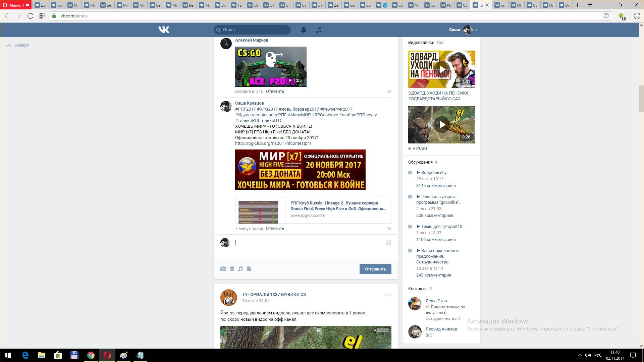Open the notifications bell icon
The image size is (644, 362).
point(303,30)
